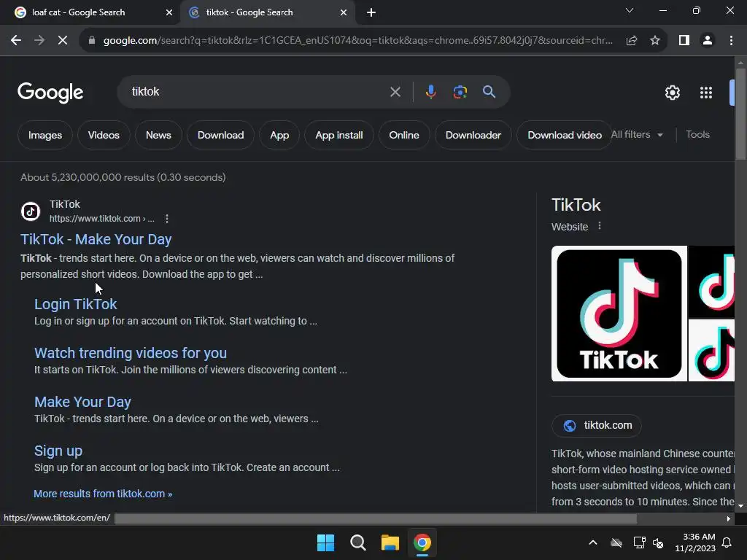This screenshot has width=747, height=560.
Task: Switch to the loaf cat search tab
Action: 79,12
